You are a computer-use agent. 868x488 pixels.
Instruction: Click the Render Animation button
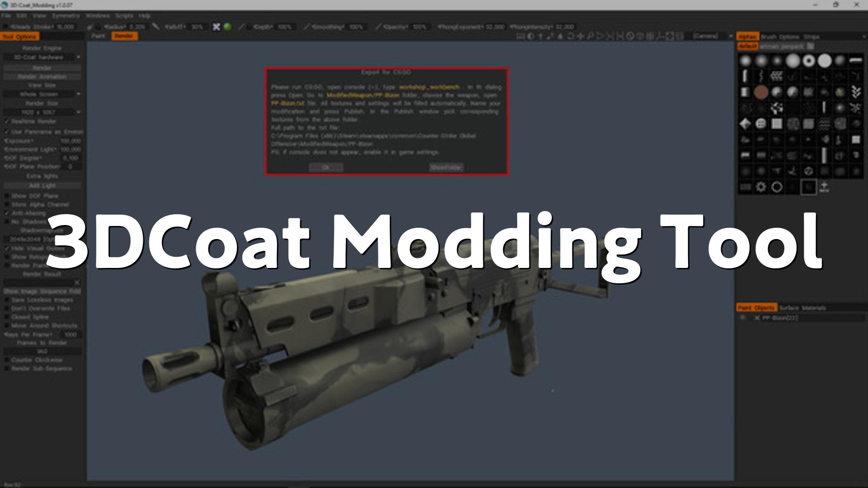tap(42, 76)
